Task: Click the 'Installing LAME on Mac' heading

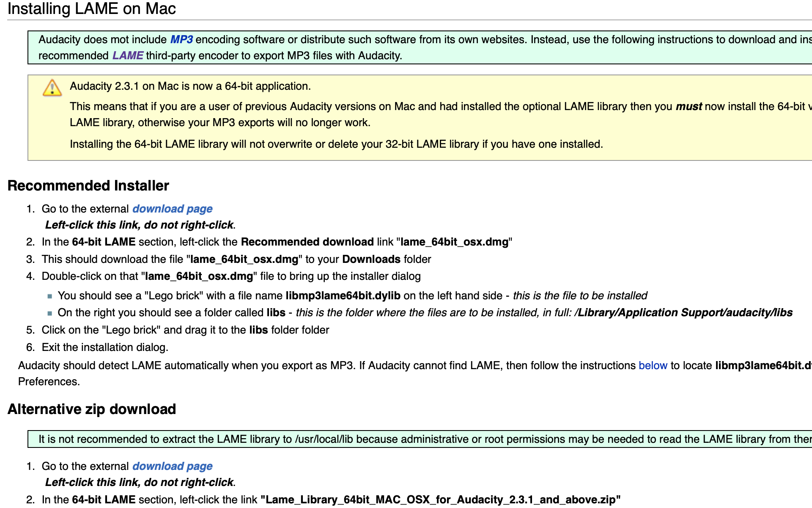Action: [x=92, y=9]
